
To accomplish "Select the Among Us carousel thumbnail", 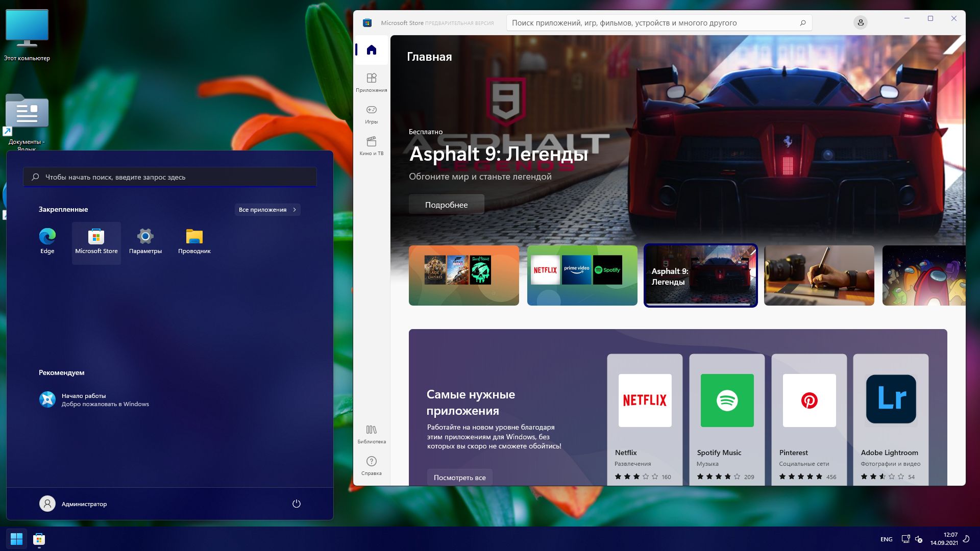I will tap(924, 275).
